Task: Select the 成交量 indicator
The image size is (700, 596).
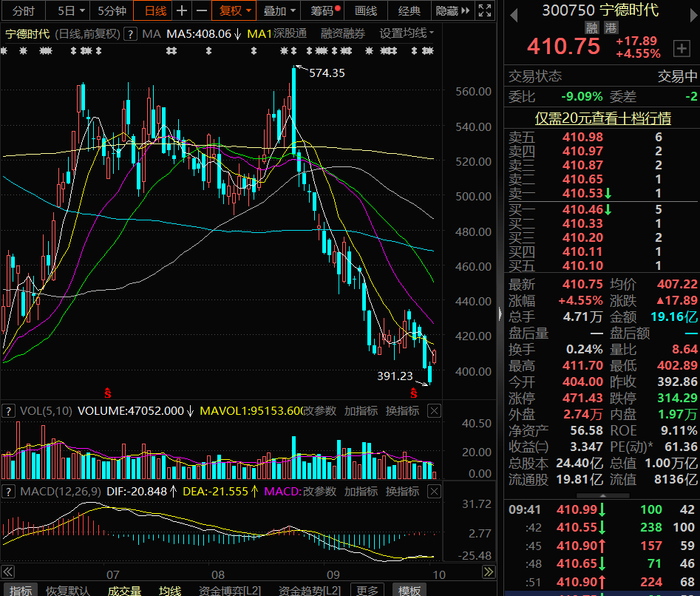Action: (124, 590)
